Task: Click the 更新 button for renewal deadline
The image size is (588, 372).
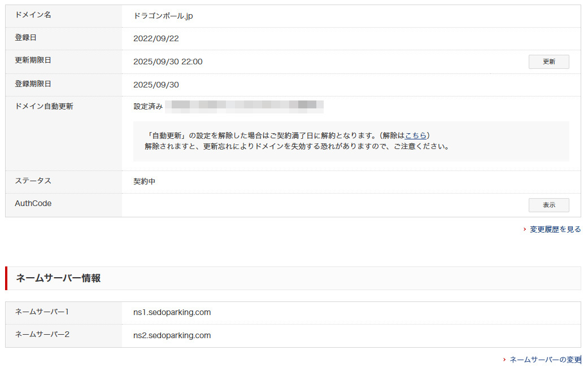Action: tap(548, 62)
